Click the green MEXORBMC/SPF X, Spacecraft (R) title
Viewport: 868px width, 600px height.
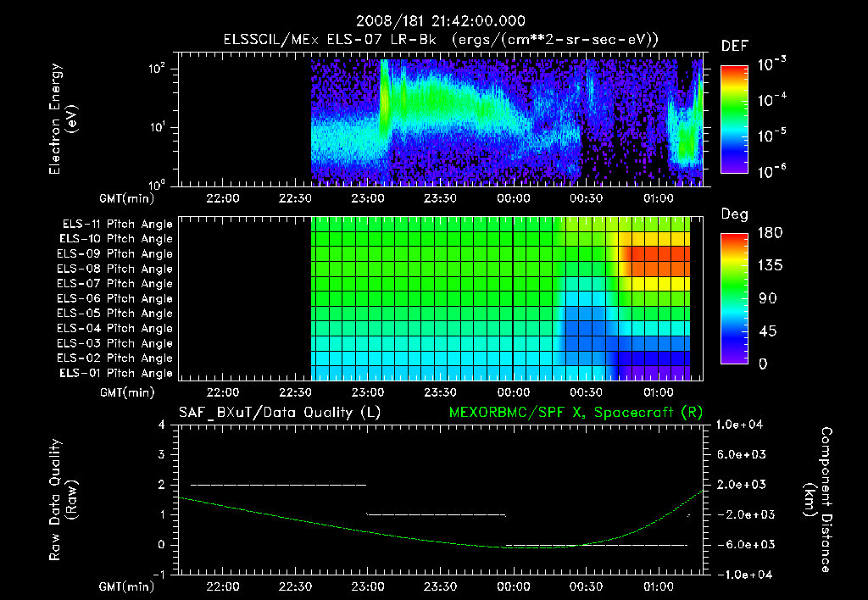[576, 413]
